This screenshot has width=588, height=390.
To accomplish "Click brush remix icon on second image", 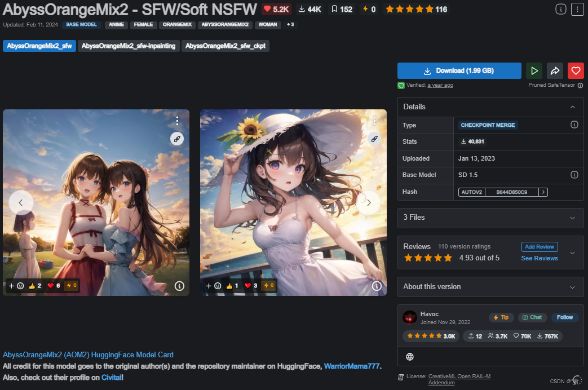I will 374,139.
